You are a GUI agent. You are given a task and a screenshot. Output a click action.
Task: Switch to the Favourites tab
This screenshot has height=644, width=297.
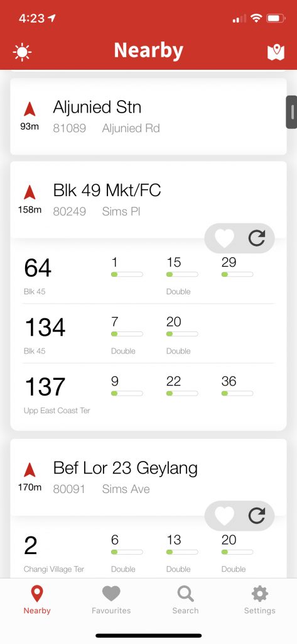pyautogui.click(x=111, y=600)
